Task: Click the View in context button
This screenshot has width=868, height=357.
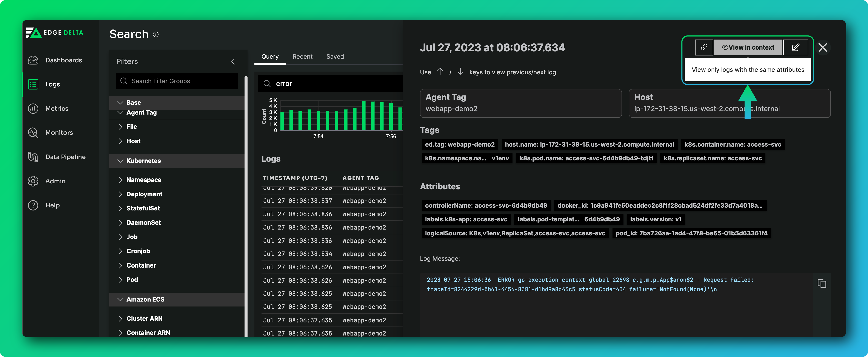Action: tap(748, 47)
